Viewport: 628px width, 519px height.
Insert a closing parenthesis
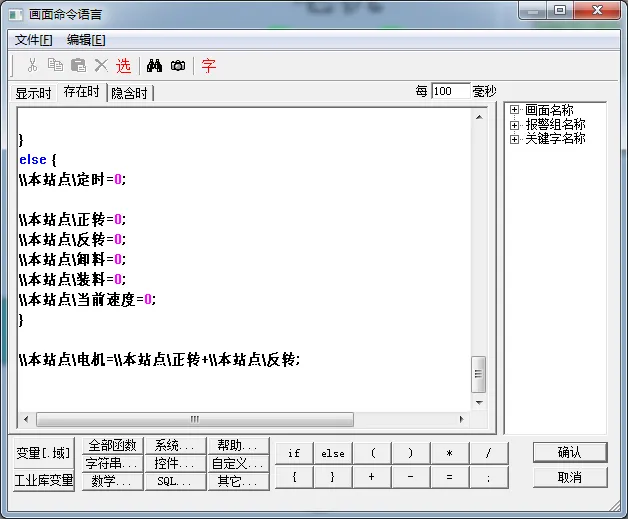(x=411, y=453)
